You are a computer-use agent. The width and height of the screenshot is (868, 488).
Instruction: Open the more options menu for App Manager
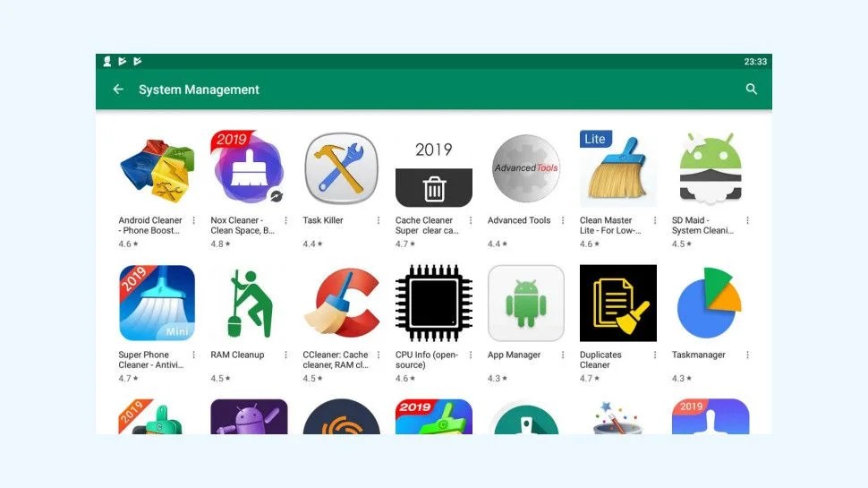tap(563, 355)
